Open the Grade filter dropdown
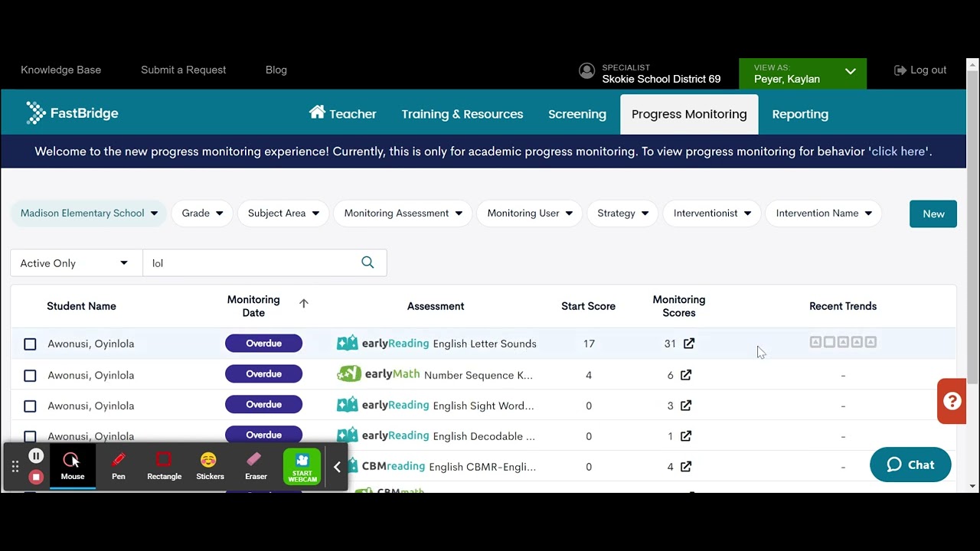 202,214
